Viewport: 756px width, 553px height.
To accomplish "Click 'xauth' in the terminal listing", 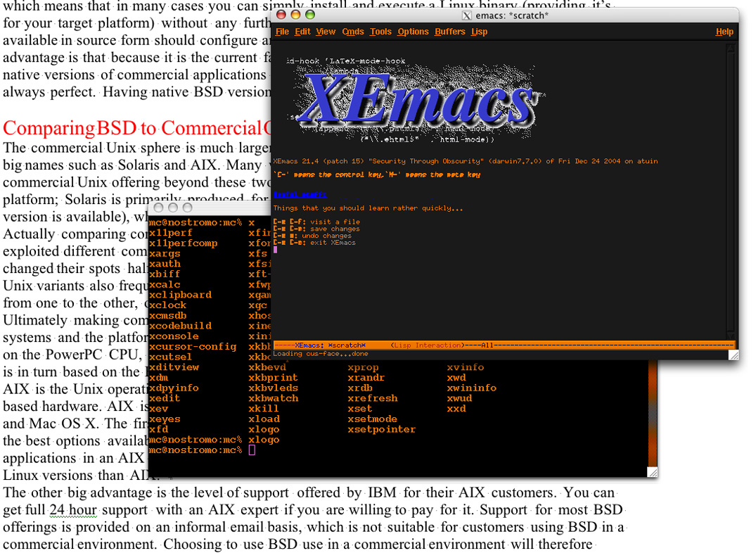I will tap(165, 264).
